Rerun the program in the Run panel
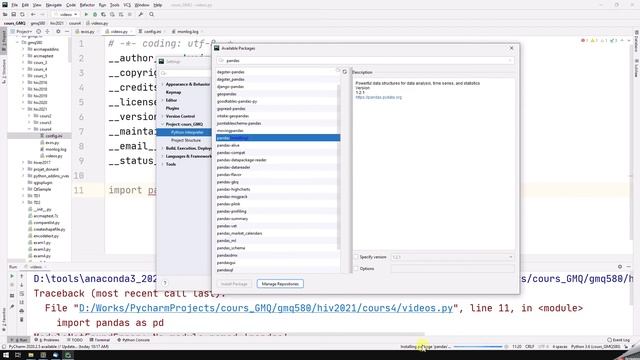This screenshot has width=640, height=360. click(12, 276)
